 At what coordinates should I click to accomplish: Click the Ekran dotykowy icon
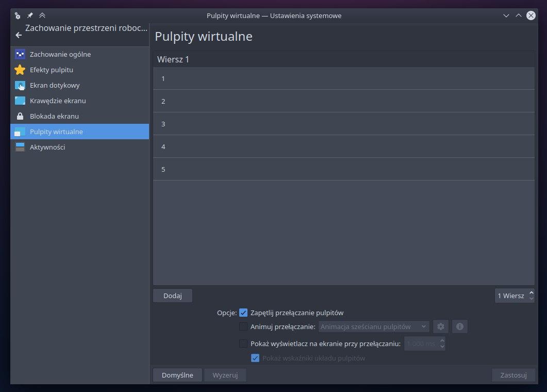pyautogui.click(x=20, y=85)
